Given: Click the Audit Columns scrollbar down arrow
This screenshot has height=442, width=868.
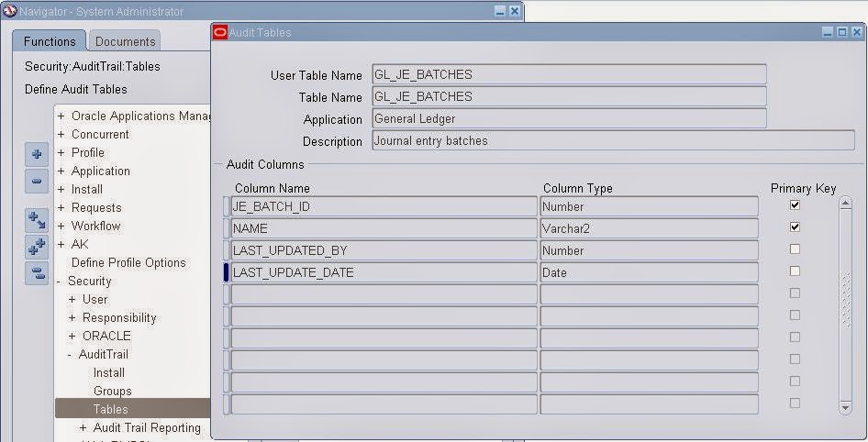Looking at the screenshot, I should (x=845, y=408).
